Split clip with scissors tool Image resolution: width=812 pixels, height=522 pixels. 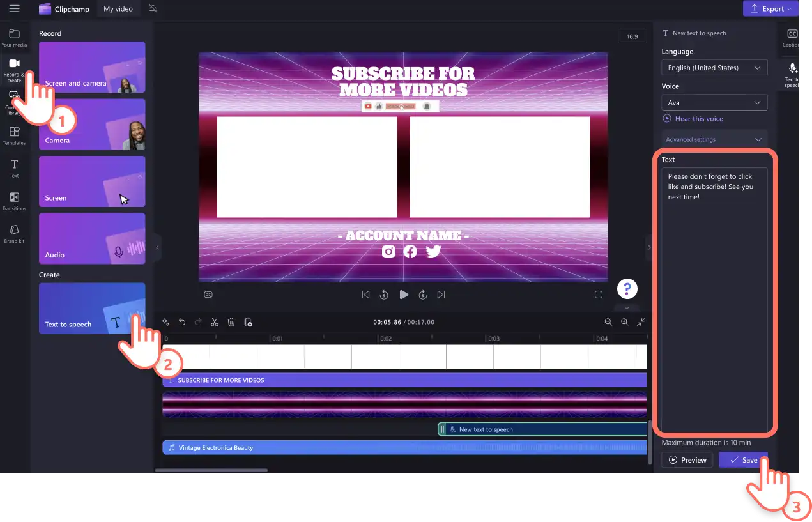215,322
